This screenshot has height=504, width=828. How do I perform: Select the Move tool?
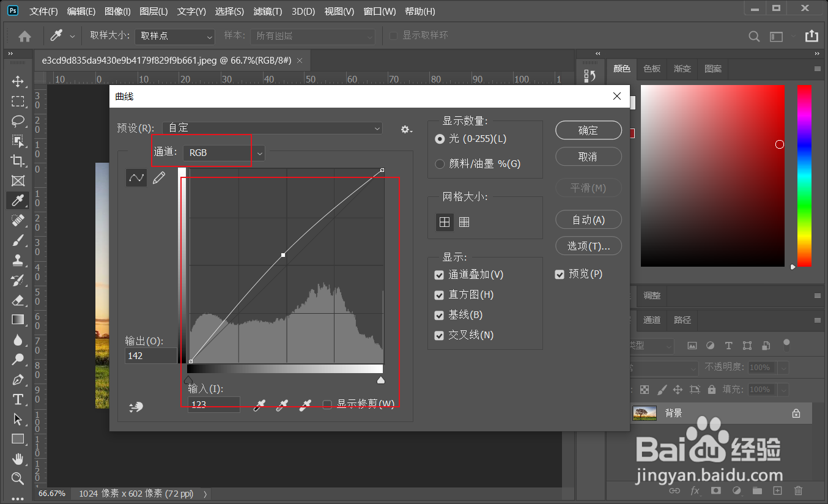(18, 81)
